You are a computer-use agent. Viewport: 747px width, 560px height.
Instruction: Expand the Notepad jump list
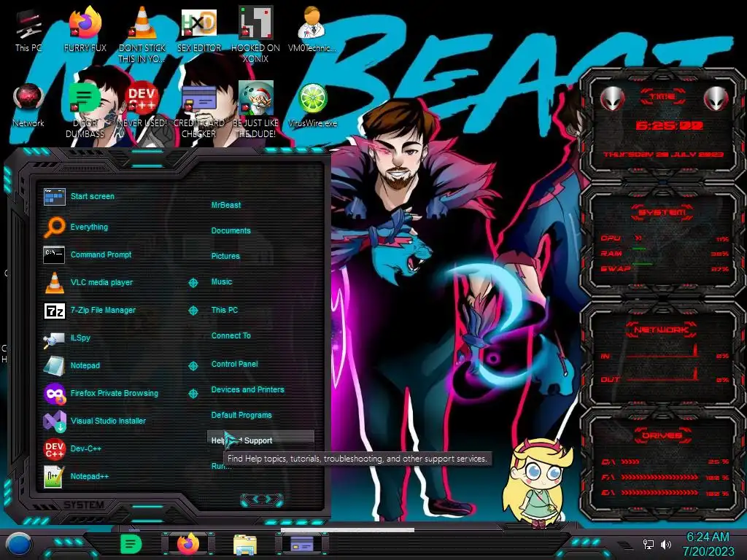(x=193, y=366)
